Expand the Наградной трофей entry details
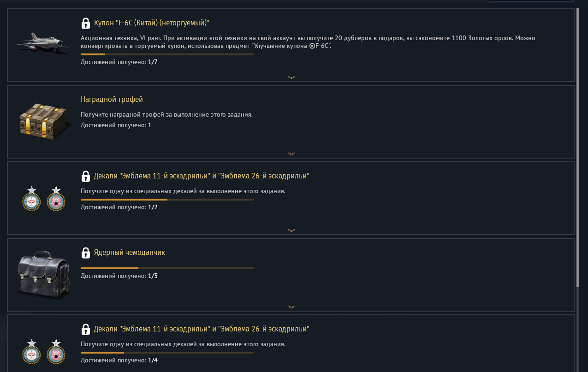The height and width of the screenshot is (372, 588). pos(291,154)
